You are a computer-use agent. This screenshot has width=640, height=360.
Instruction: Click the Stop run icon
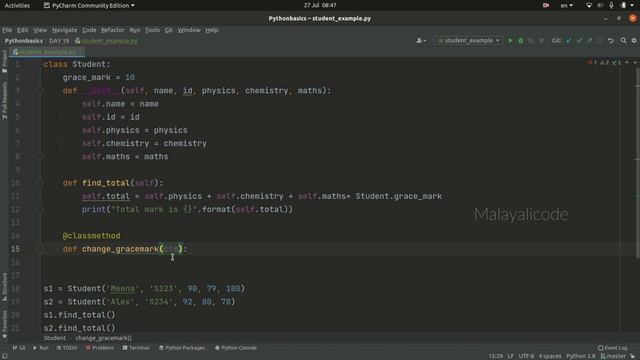pyautogui.click(x=542, y=40)
